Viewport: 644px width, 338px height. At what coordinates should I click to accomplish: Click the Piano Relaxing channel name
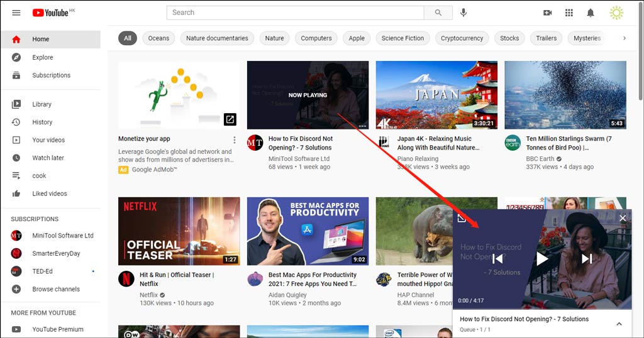click(x=418, y=159)
